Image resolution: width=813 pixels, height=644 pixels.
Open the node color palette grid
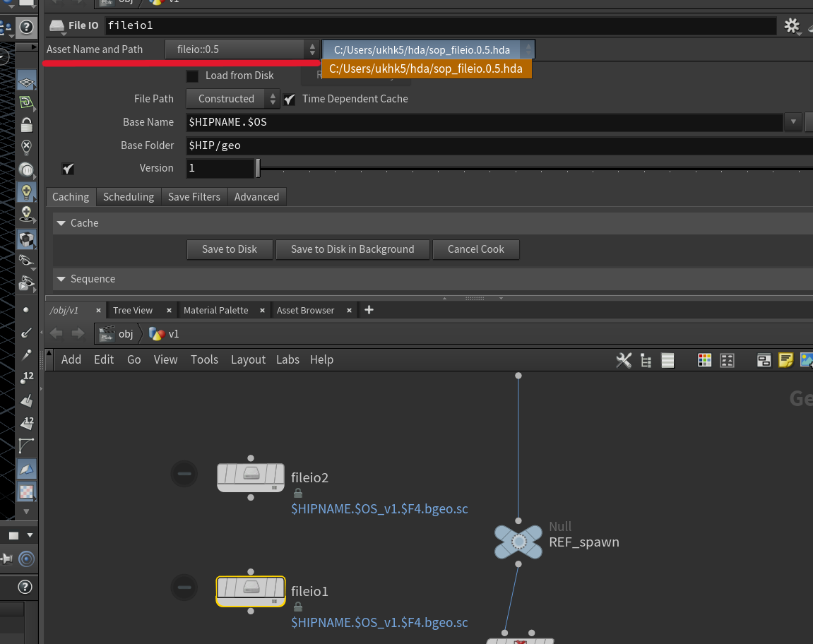click(x=705, y=360)
